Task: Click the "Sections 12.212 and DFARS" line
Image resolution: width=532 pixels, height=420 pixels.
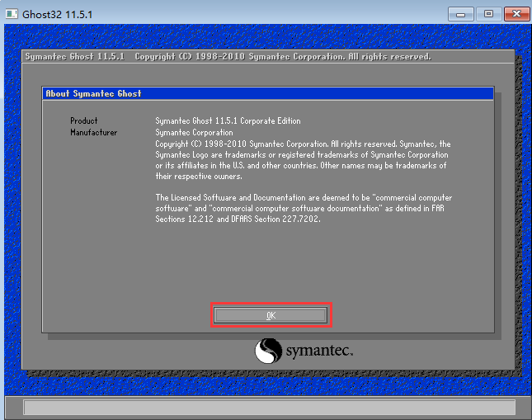Action: 237,219
